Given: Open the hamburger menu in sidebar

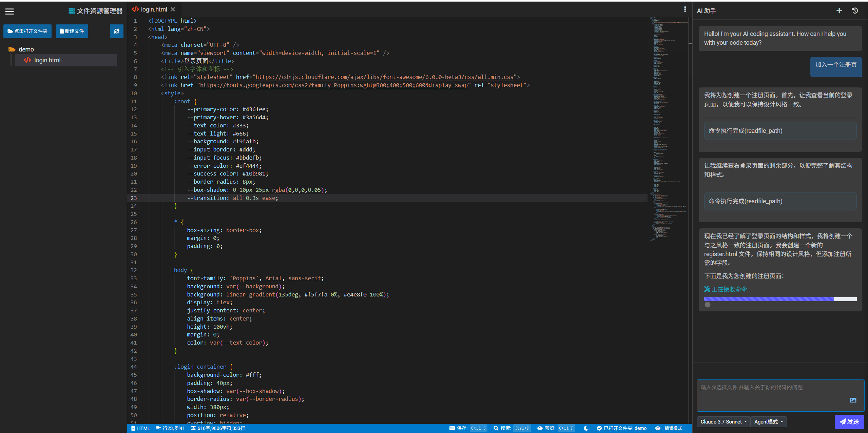Looking at the screenshot, I should [x=9, y=12].
